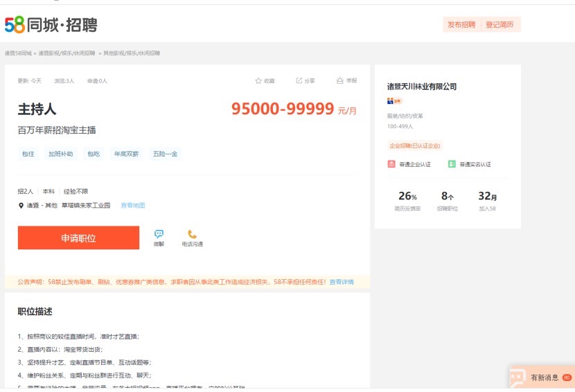Click the 登记简历 button
The width and height of the screenshot is (575, 392).
click(499, 24)
